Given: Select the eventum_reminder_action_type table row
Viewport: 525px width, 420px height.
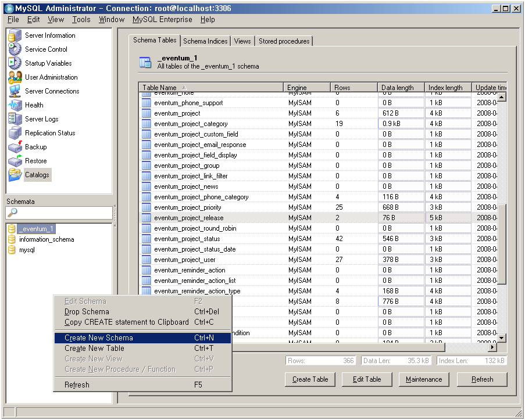Looking at the screenshot, I should click(x=318, y=291).
